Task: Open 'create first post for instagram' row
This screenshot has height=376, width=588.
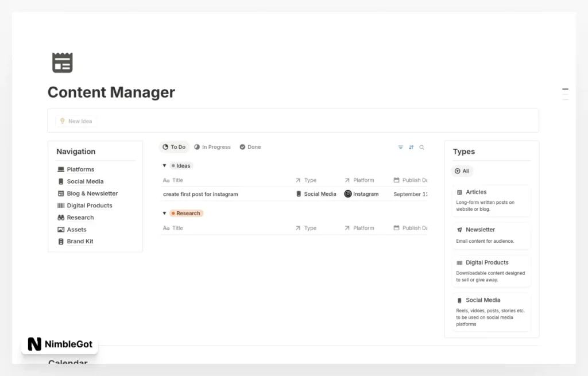Action: pos(200,194)
